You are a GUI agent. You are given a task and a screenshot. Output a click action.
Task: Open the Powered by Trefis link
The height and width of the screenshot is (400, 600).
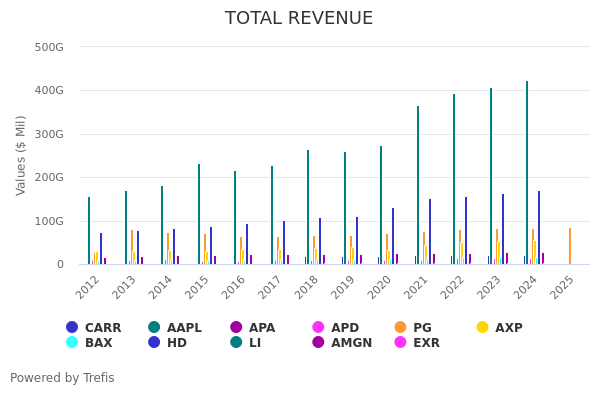point(62,378)
